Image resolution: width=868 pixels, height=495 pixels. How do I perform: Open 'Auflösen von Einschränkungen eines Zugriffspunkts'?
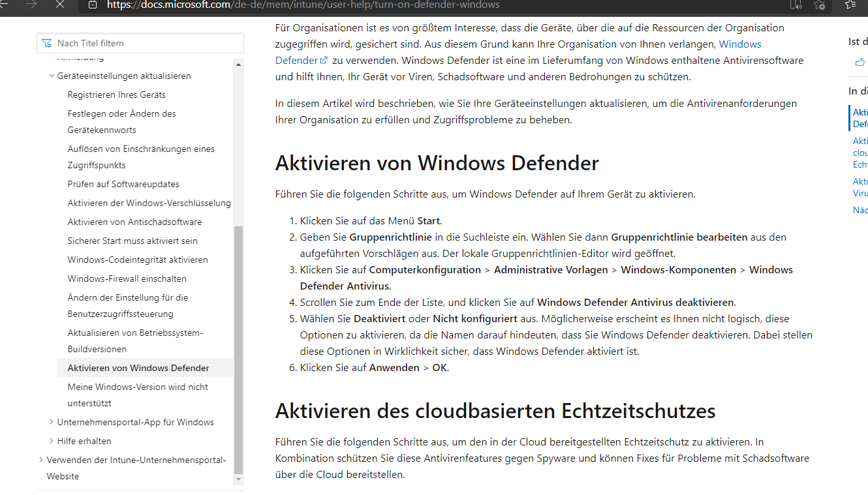(x=141, y=157)
